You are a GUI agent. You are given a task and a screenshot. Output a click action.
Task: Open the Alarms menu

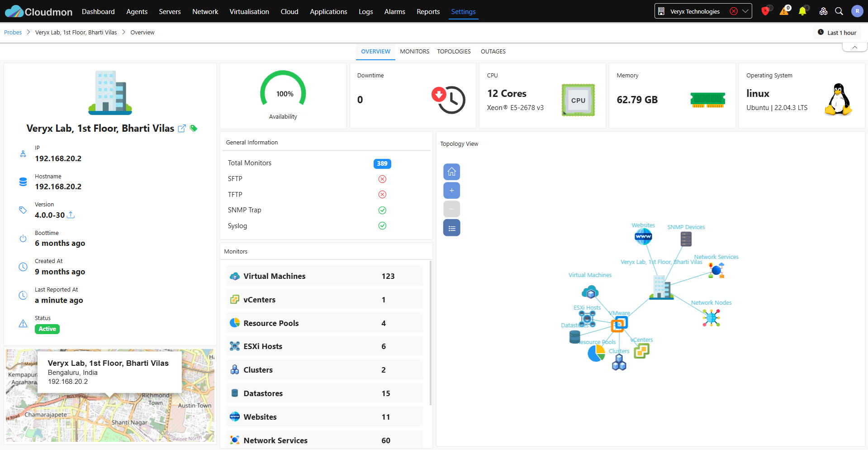[394, 11]
